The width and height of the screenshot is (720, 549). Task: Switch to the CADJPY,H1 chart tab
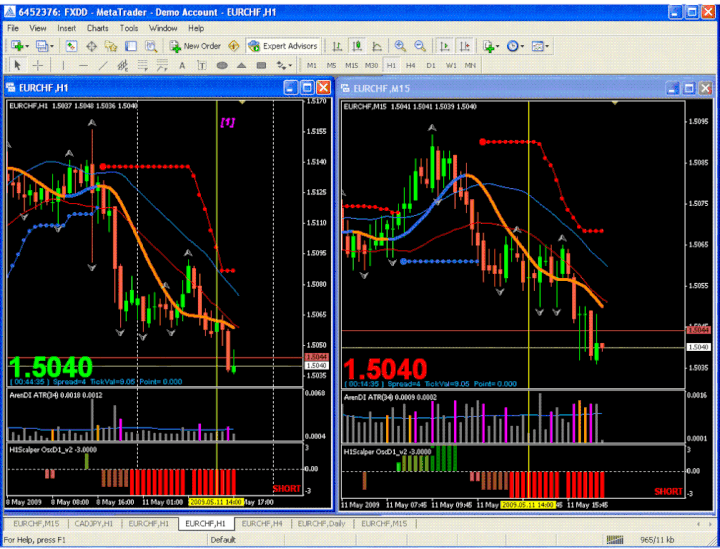[x=93, y=523]
